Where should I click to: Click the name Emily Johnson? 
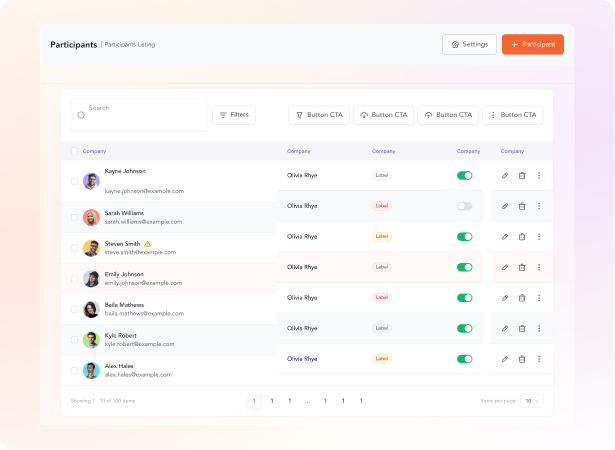click(x=124, y=274)
